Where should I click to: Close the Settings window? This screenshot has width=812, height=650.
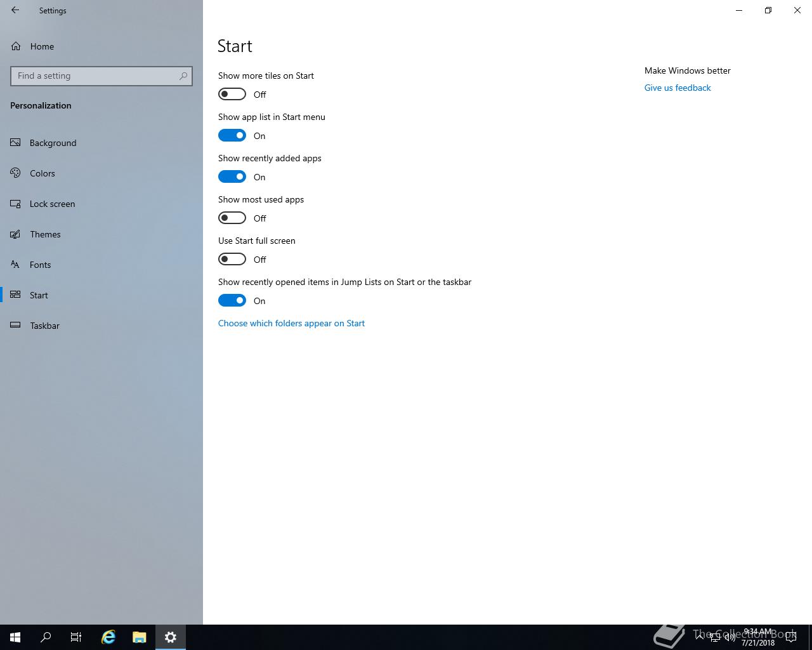(797, 10)
